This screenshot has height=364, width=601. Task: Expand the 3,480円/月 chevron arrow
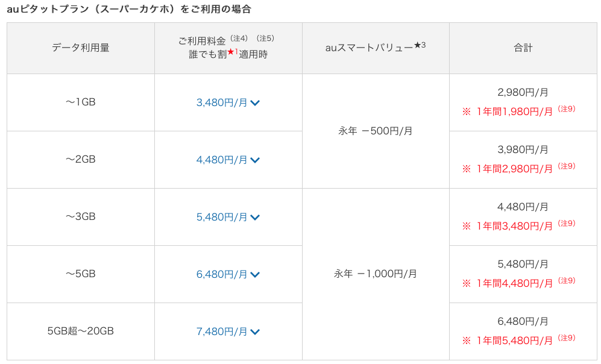(255, 102)
